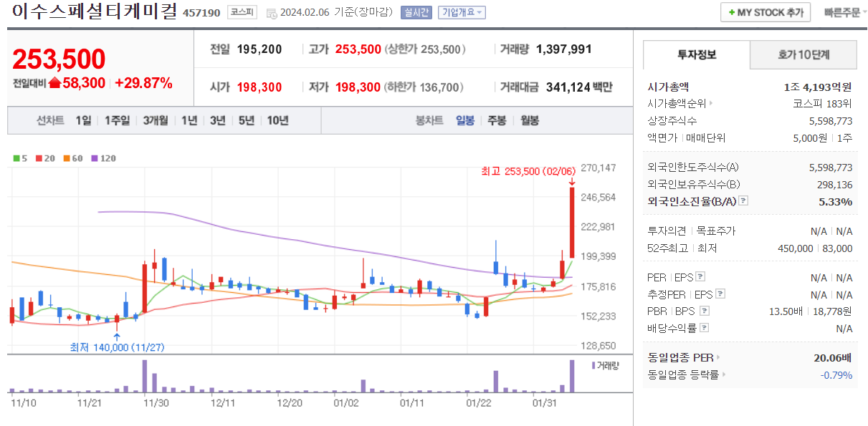Screen dimensions: 868x426
Task: Open help icon next to 배당수익률
Action: pyautogui.click(x=705, y=328)
